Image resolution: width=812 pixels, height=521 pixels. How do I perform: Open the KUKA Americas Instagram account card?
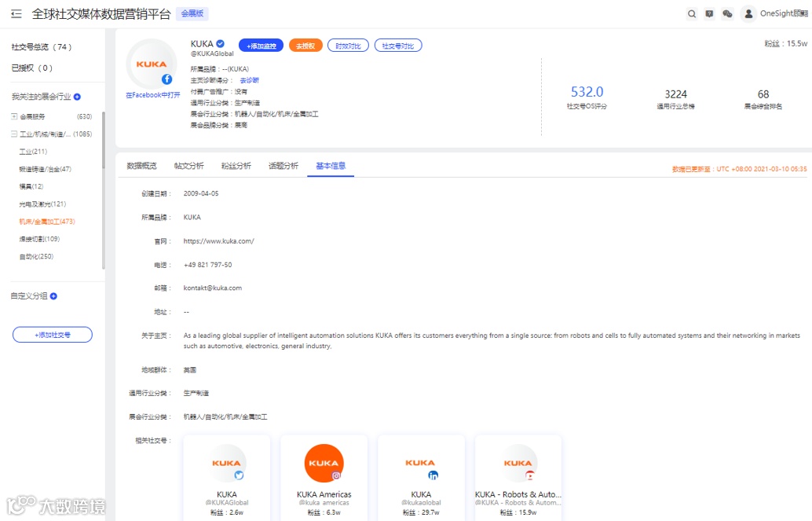(324, 477)
